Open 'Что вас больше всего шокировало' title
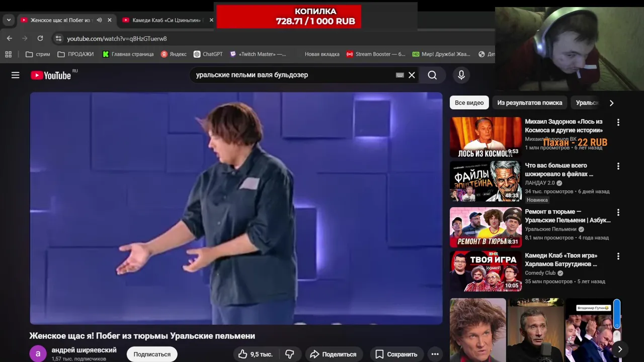The height and width of the screenshot is (362, 644). tap(559, 169)
